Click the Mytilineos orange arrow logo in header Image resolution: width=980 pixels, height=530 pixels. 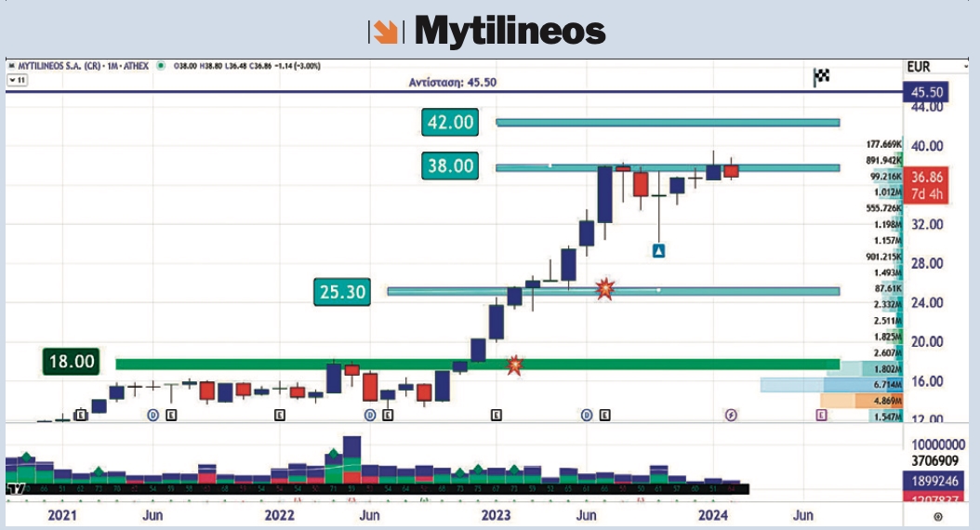[x=384, y=32]
